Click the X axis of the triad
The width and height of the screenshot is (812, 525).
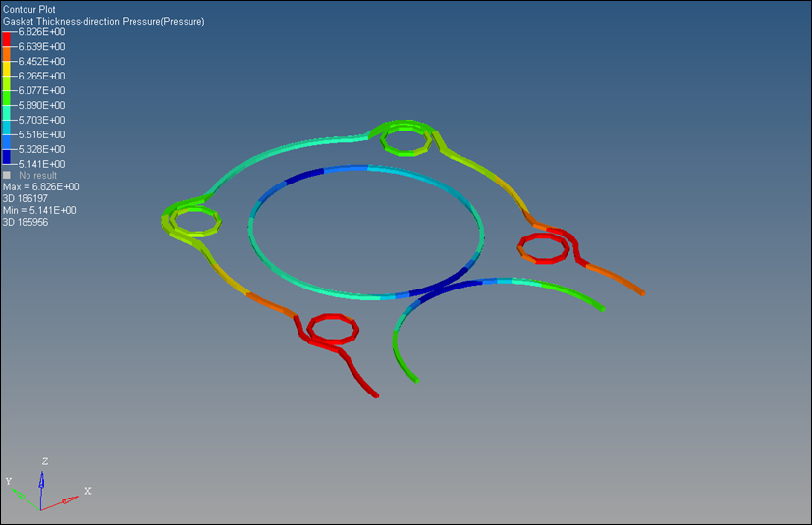(69, 499)
